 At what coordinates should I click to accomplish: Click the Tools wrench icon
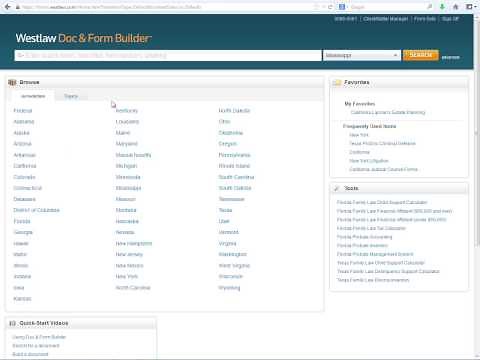337,188
